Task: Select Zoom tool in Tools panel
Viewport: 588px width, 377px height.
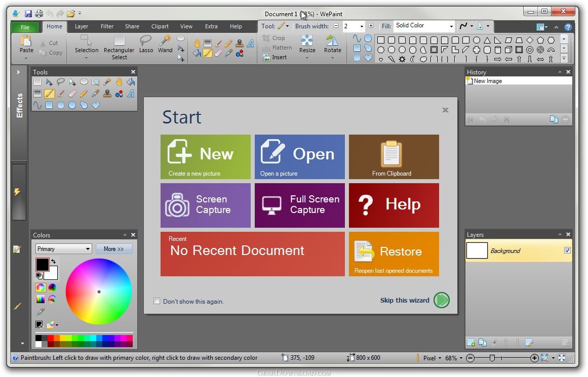Action: click(x=96, y=82)
